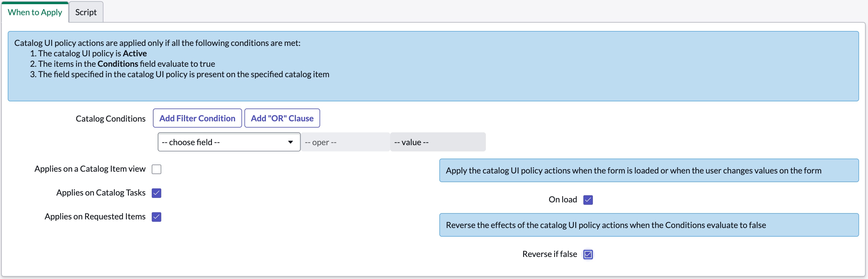This screenshot has height=279, width=868.
Task: Open the "-- choose field --" dropdown
Action: pos(228,142)
